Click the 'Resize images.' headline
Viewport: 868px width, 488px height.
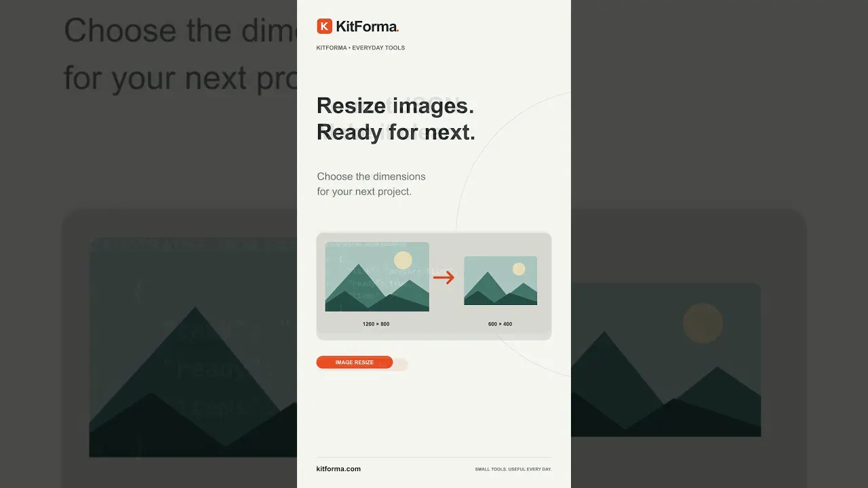coord(395,106)
